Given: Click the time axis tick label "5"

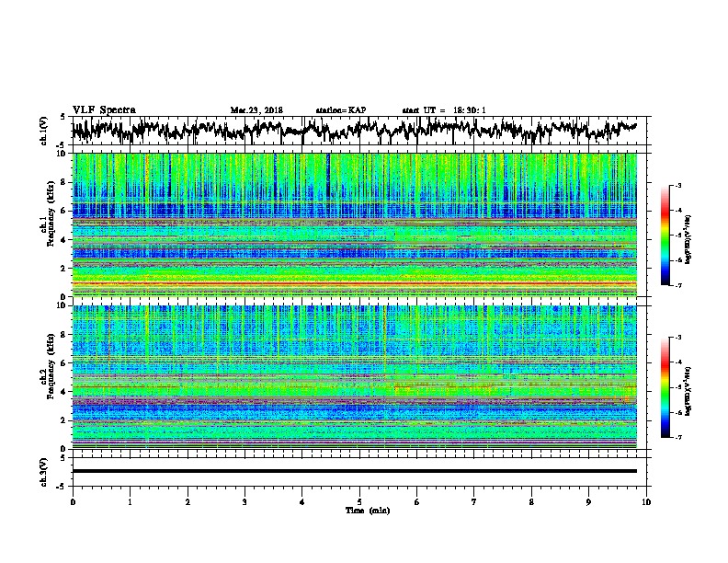Looking at the screenshot, I should click(359, 502).
